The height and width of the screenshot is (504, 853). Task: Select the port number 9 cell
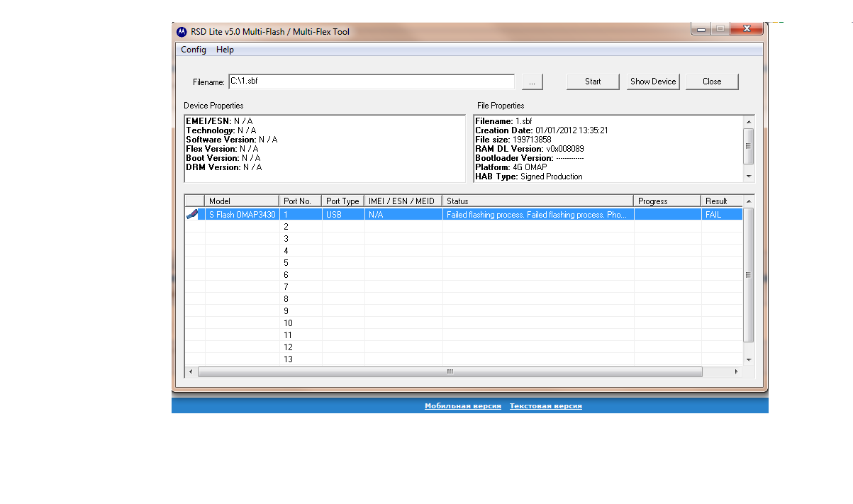(x=301, y=310)
